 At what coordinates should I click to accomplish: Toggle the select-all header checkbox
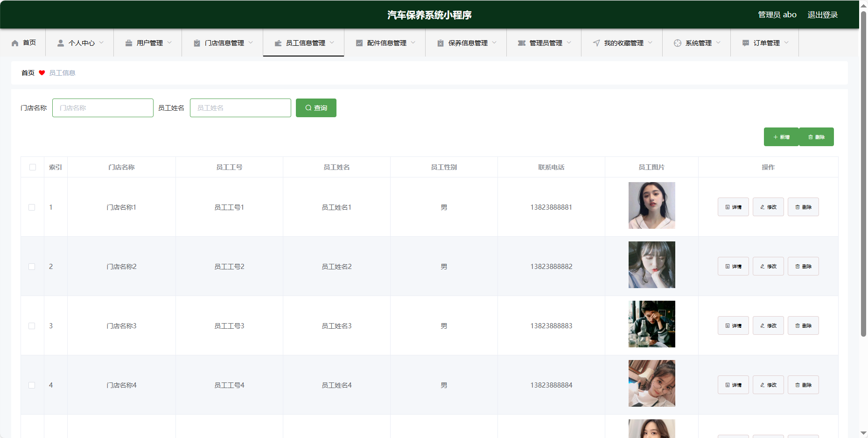tap(33, 167)
